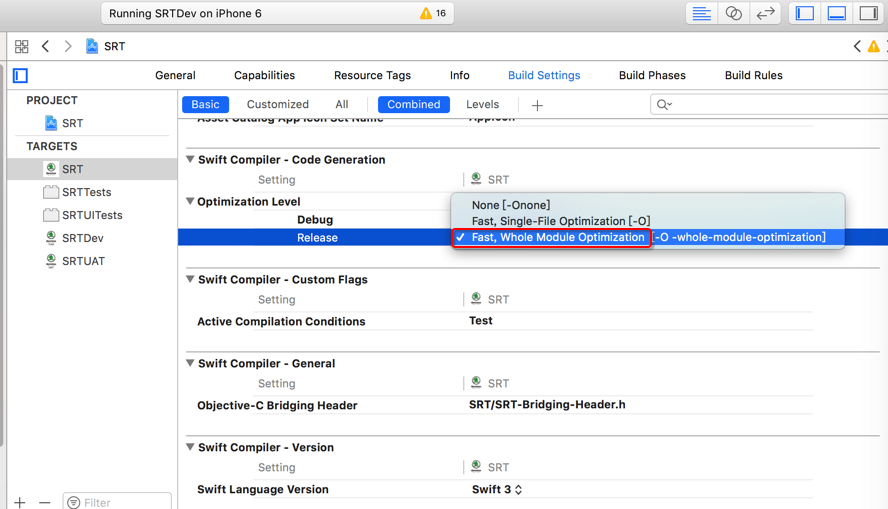Click the warning triangle with 16 issues

(x=433, y=14)
